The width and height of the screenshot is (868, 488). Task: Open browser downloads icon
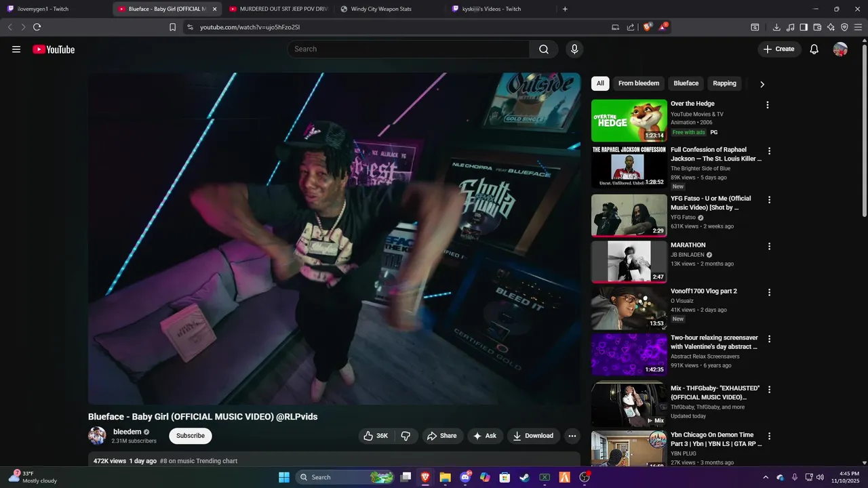(776, 27)
